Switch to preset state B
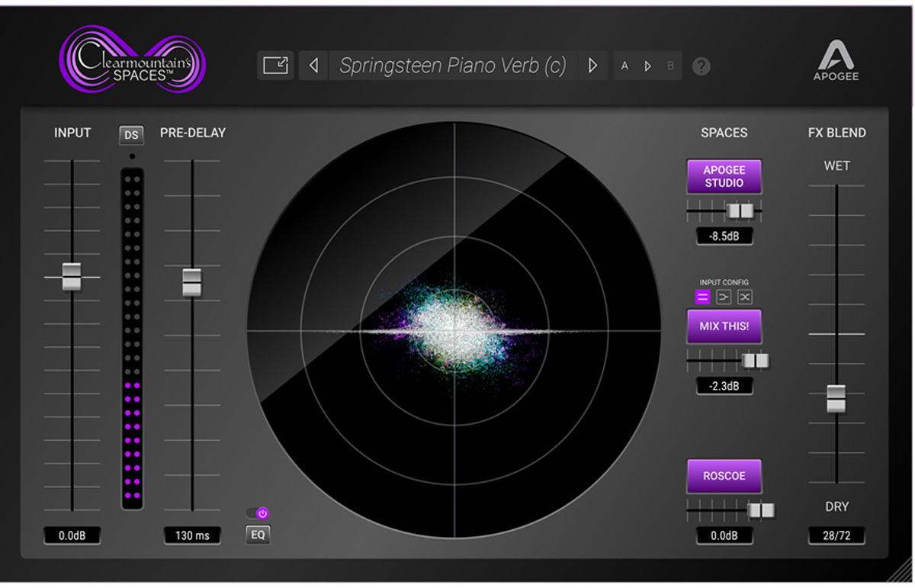Image resolution: width=915 pixels, height=588 pixels. (x=670, y=66)
